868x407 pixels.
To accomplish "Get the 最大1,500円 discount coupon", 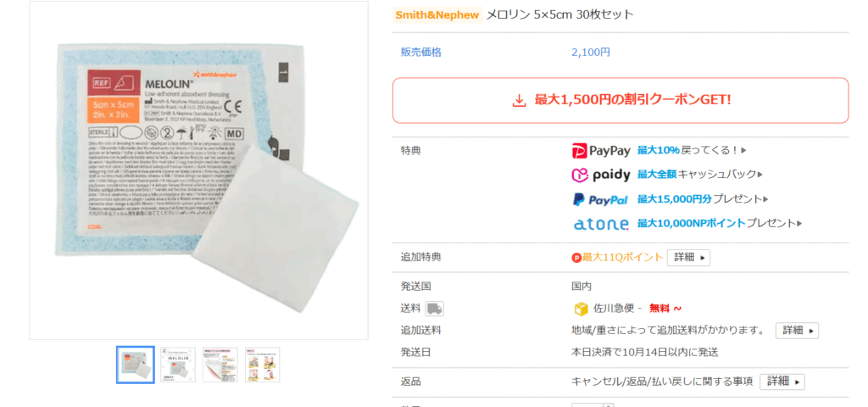I will click(x=620, y=100).
